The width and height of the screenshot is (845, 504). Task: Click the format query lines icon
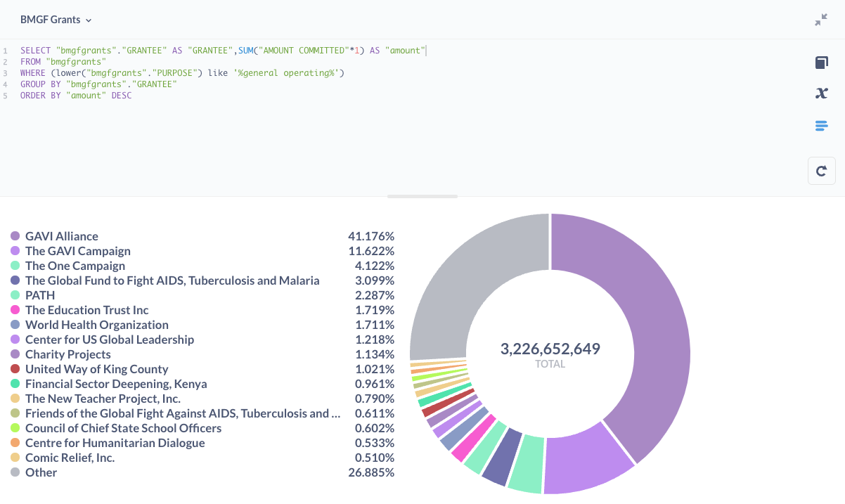821,126
